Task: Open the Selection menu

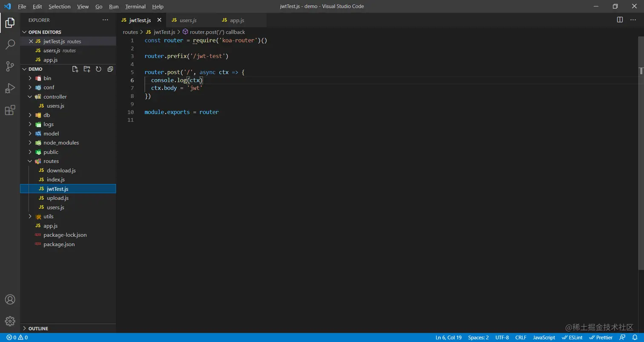Action: coord(60,6)
